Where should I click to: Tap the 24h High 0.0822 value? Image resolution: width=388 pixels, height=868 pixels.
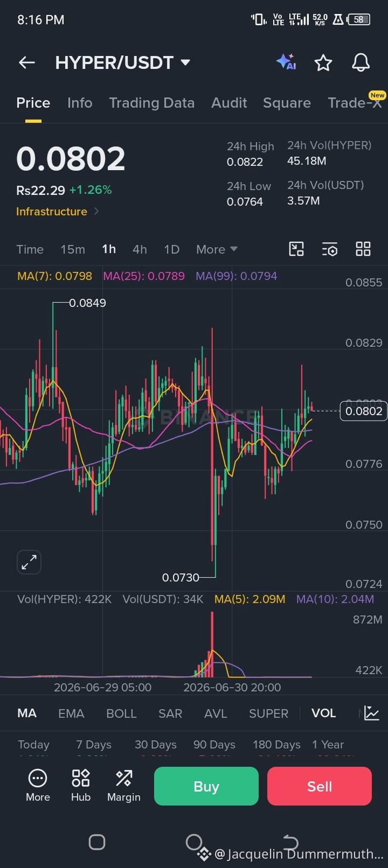[245, 162]
